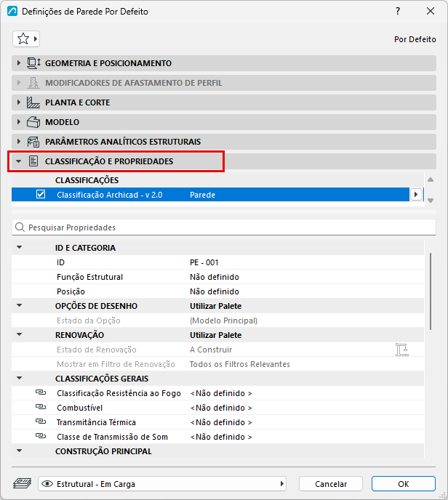The width and height of the screenshot is (448, 500).
Task: Click scroll down arrow in classifications list
Action: [x=431, y=201]
